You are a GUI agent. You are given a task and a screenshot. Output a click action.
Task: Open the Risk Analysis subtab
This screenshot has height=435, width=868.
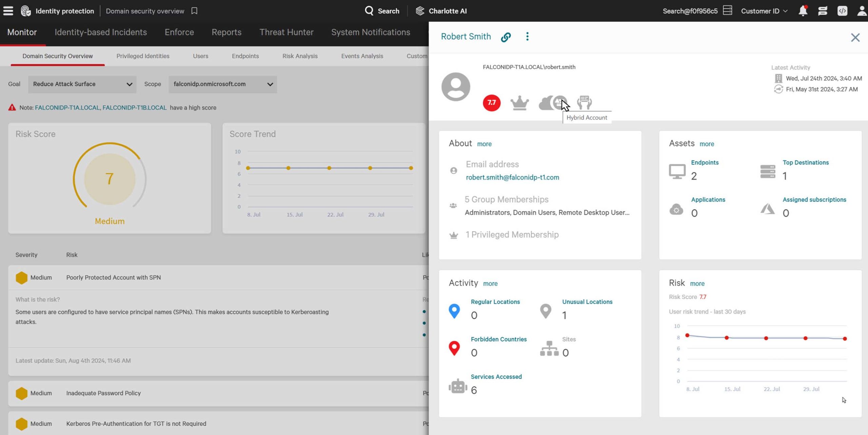tap(300, 56)
